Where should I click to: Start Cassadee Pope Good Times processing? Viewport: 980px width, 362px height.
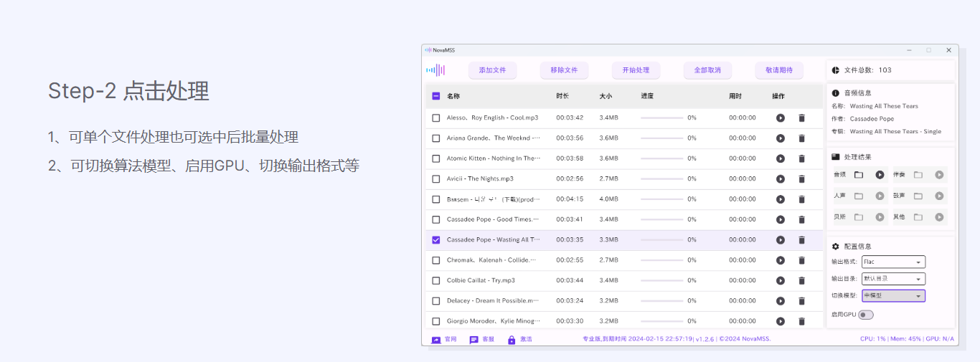coord(780,219)
